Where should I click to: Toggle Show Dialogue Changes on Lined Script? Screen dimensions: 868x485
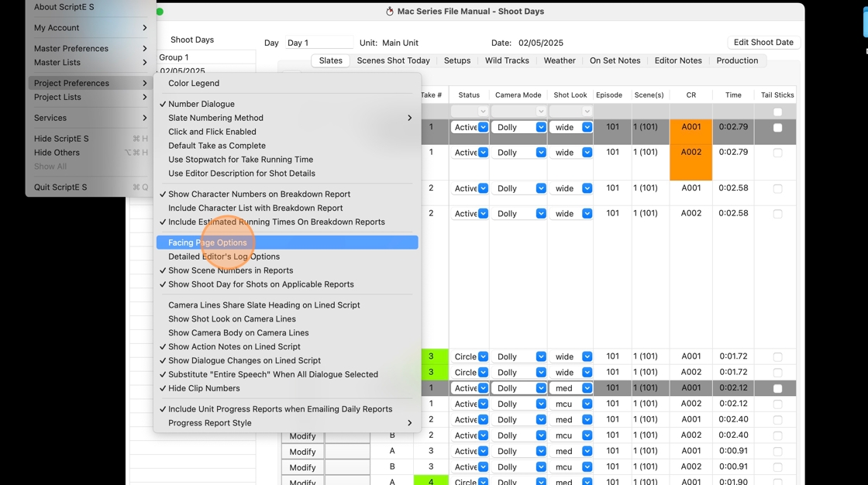point(287,360)
